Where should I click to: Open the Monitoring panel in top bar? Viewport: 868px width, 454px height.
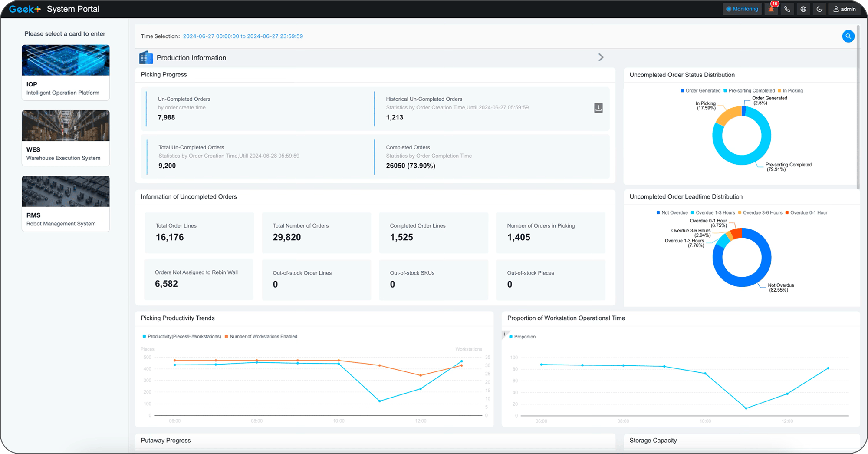(x=742, y=9)
